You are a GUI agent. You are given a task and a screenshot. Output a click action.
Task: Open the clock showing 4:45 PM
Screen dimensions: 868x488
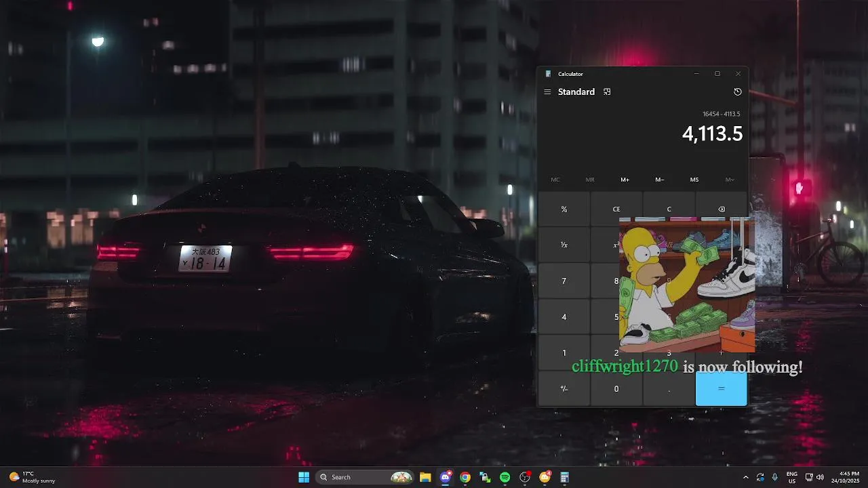point(846,477)
